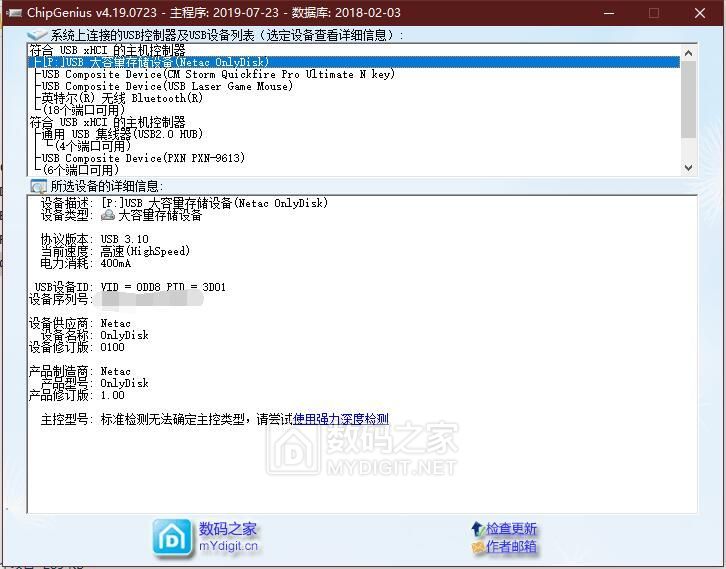Viewport: 726px width, 569px height.
Task: Close the ChipGenius window
Action: (700, 13)
